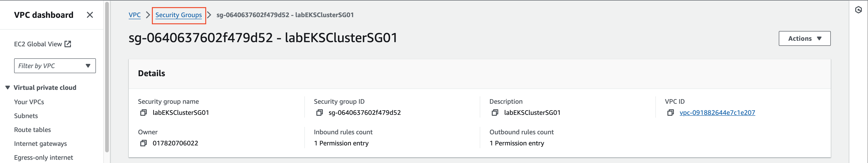Copy security group ID sg-0640637602f479d52
This screenshot has height=163, width=868.
(x=319, y=113)
